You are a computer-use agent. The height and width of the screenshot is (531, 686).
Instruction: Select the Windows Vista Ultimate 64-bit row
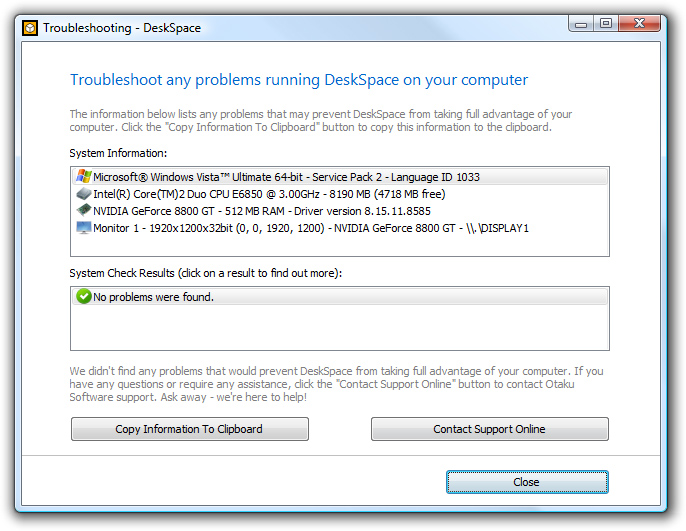coord(340,177)
